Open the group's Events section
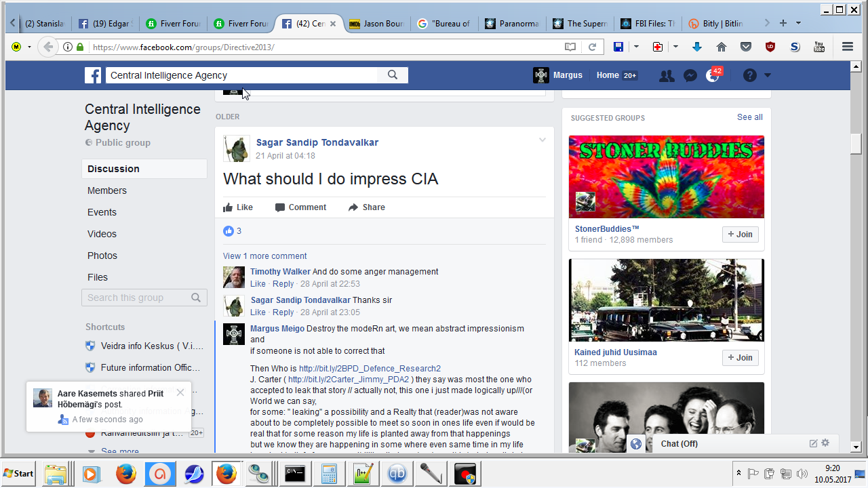Screen dimensions: 868x488 pyautogui.click(x=102, y=212)
